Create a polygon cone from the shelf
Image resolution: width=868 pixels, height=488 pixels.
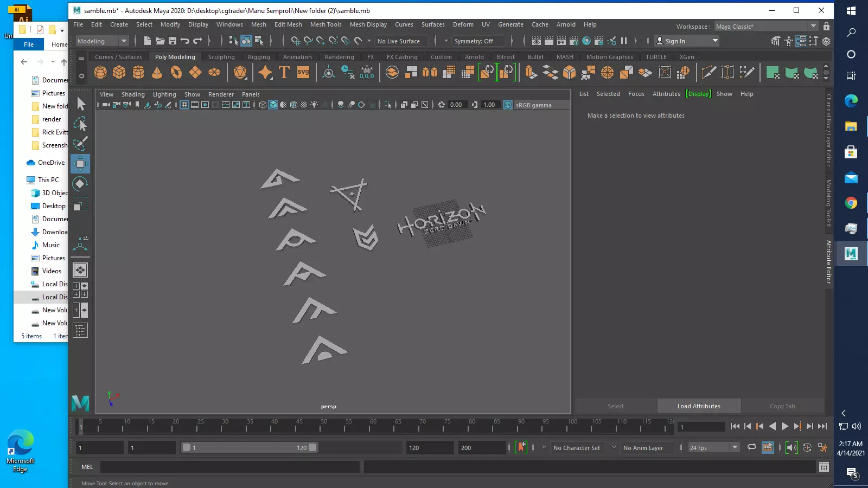pyautogui.click(x=157, y=72)
